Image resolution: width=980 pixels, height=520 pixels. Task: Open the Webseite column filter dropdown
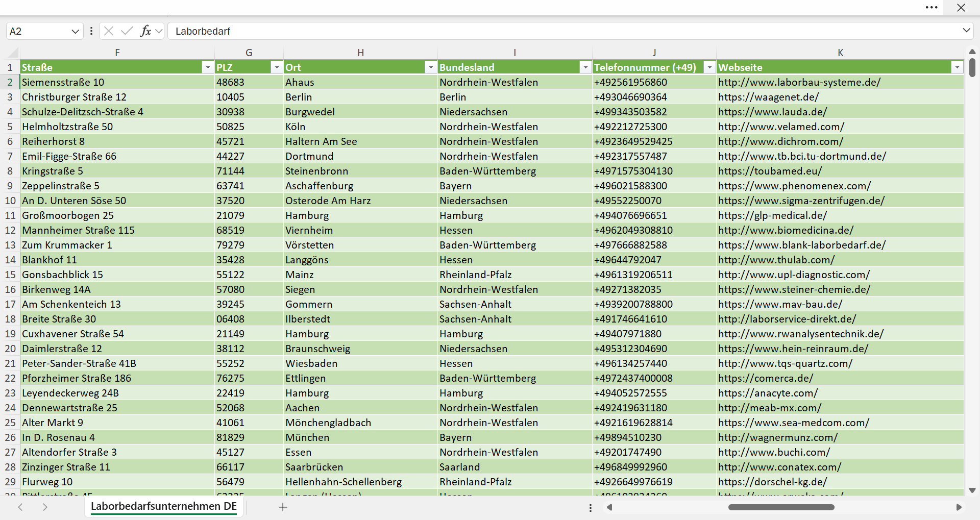(957, 67)
